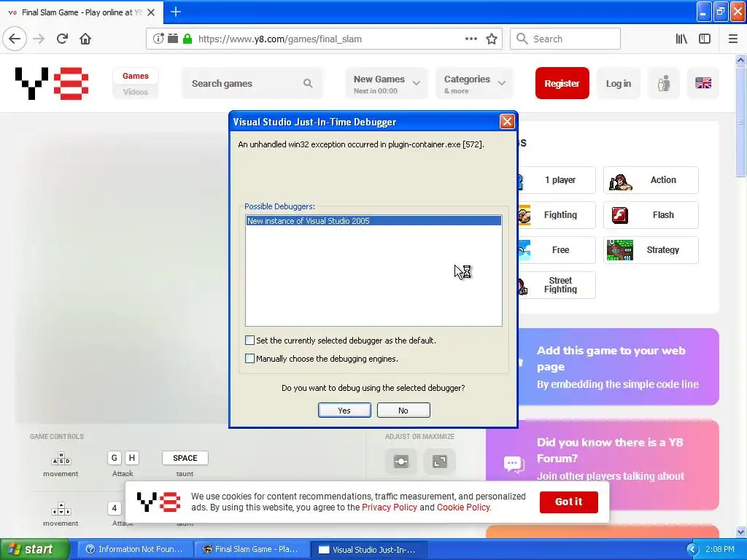Open the Firefox hamburger menu
The image size is (747, 560).
[x=733, y=39]
